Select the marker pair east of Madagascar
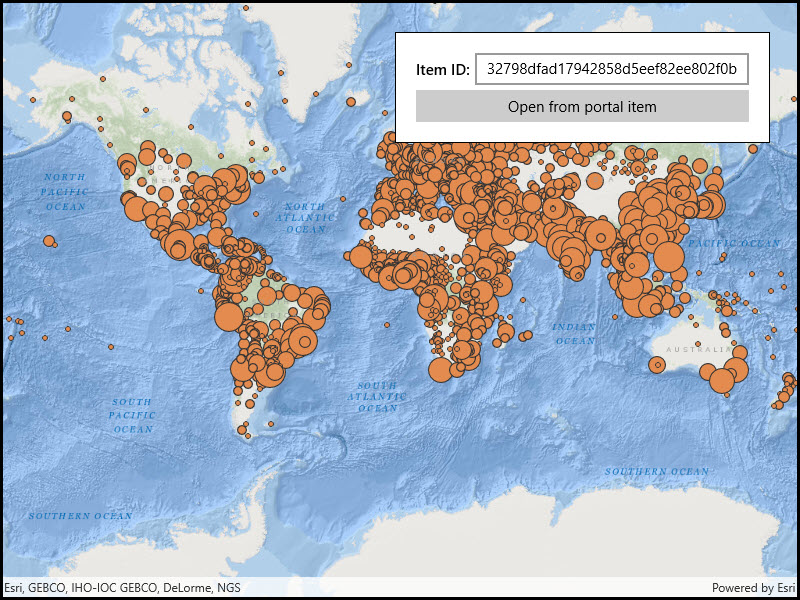This screenshot has width=800, height=600. tap(526, 336)
